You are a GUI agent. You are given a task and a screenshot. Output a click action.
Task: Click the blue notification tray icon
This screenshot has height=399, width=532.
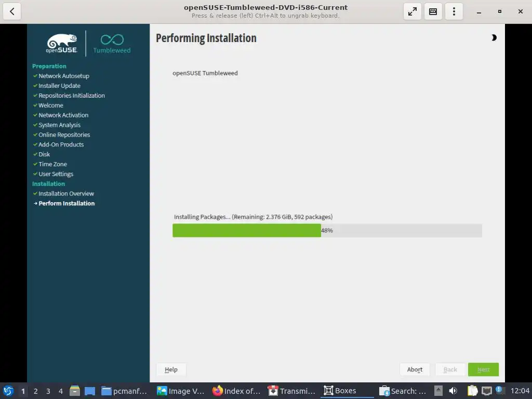point(499,390)
